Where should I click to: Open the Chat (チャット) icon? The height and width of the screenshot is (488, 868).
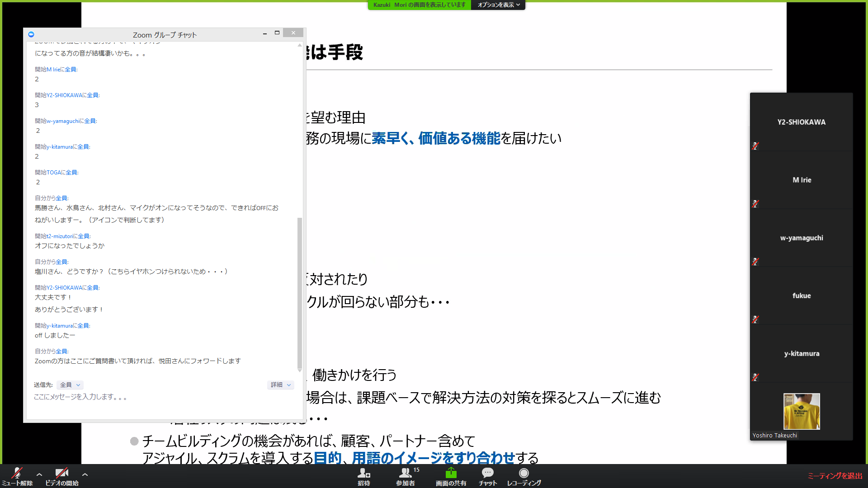click(x=487, y=473)
